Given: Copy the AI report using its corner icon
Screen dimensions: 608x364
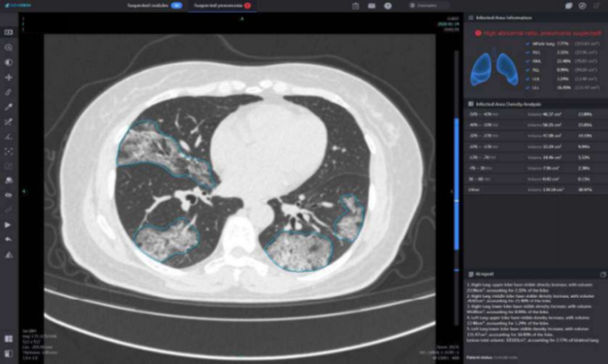Looking at the screenshot, I should (603, 275).
